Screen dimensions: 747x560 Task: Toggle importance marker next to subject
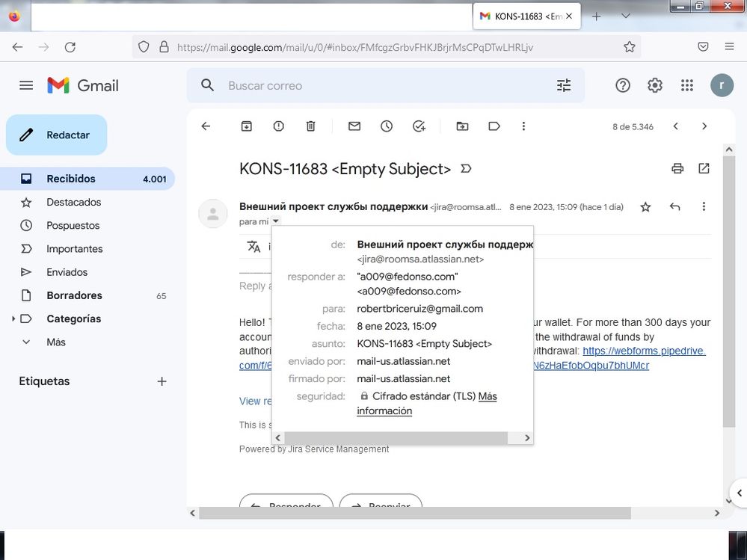pos(466,168)
